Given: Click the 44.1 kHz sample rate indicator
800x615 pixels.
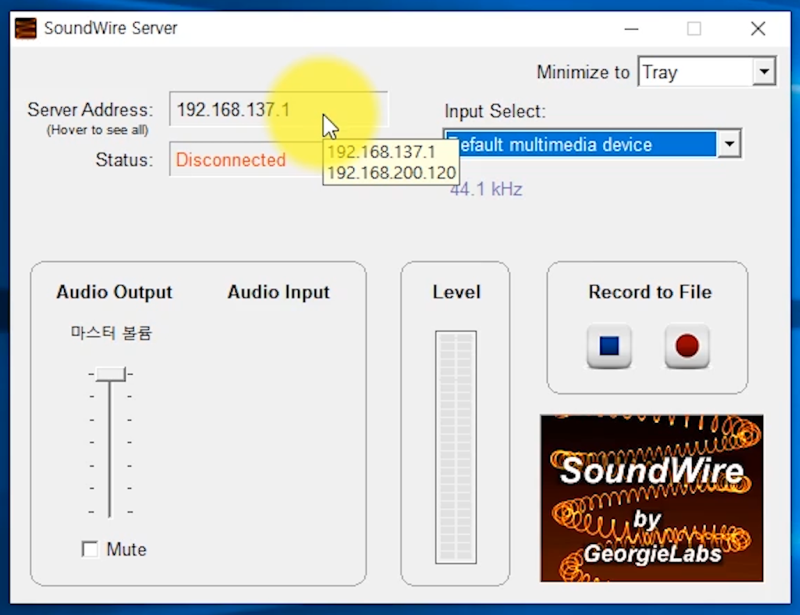Looking at the screenshot, I should [484, 189].
